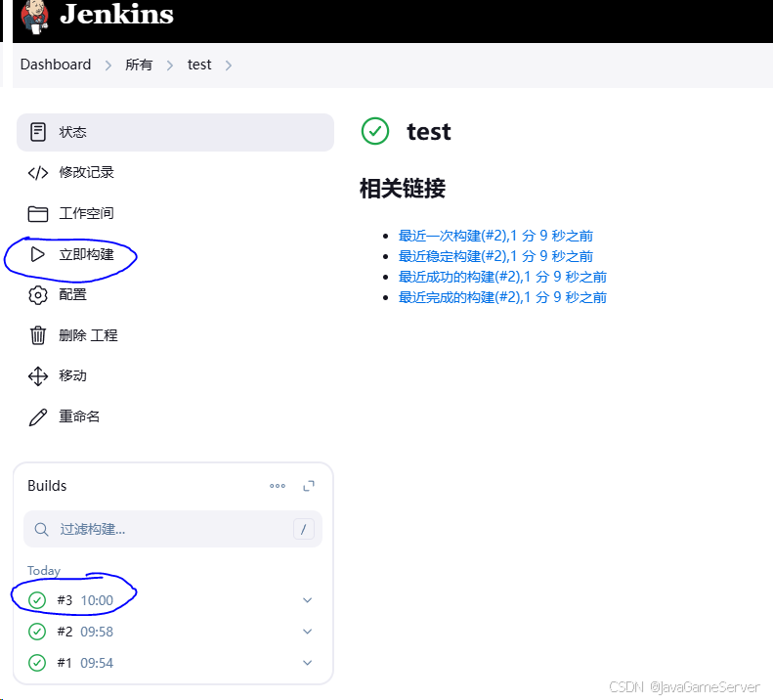Click the 状态 document icon
The width and height of the screenshot is (773, 700).
38,132
